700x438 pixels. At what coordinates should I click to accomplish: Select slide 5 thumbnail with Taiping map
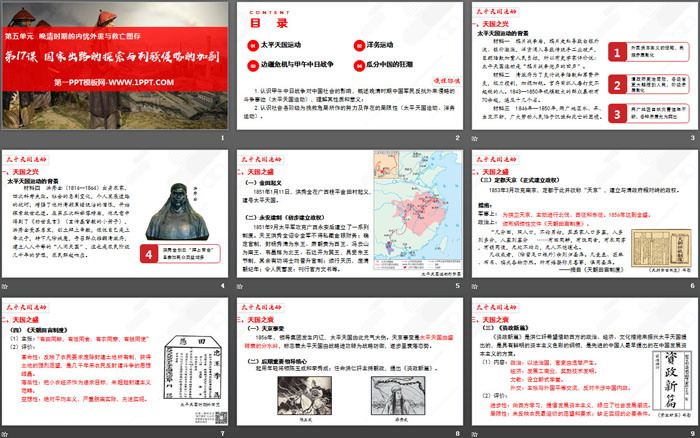coord(350,213)
